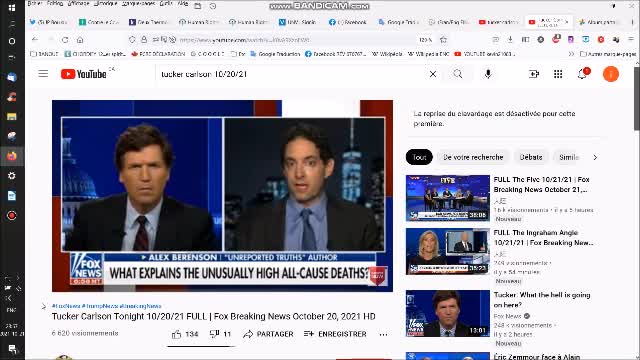The height and width of the screenshot is (360, 640).
Task: Reload the page with refresh button
Action: 65,40
